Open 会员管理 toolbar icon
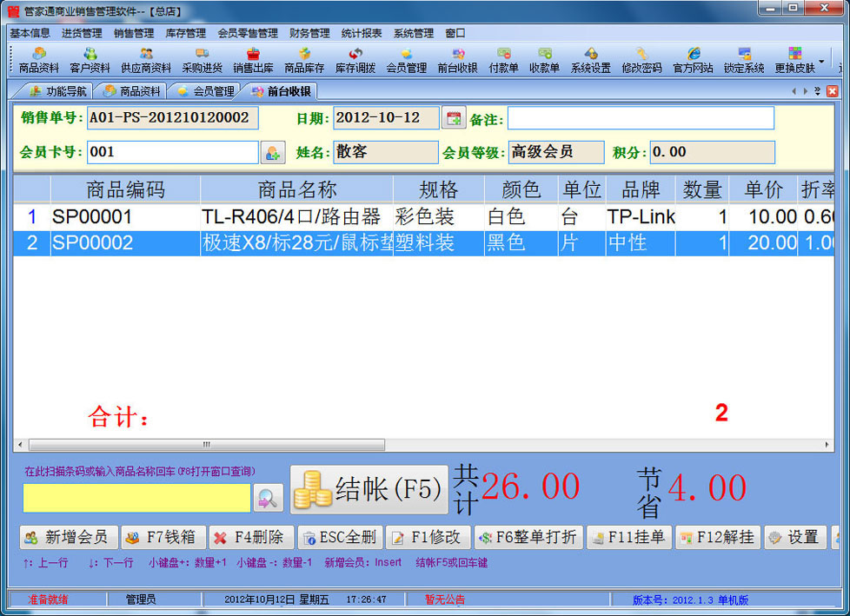Screen dimensions: 850x616 pyautogui.click(x=407, y=60)
